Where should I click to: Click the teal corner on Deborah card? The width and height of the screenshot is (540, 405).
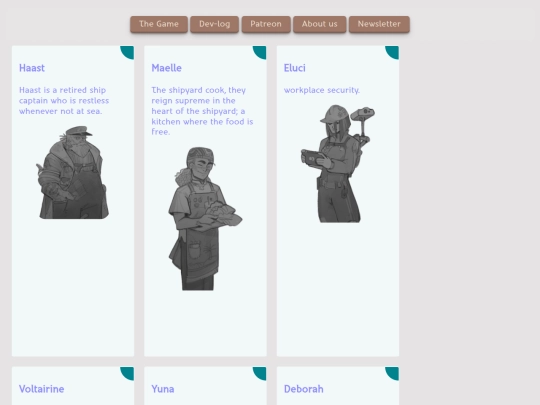pos(393,373)
